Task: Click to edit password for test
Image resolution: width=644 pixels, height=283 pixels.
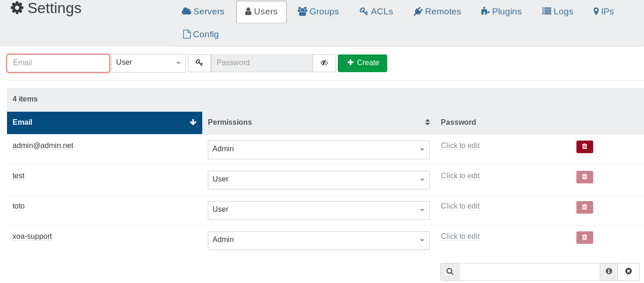Action: (x=460, y=176)
